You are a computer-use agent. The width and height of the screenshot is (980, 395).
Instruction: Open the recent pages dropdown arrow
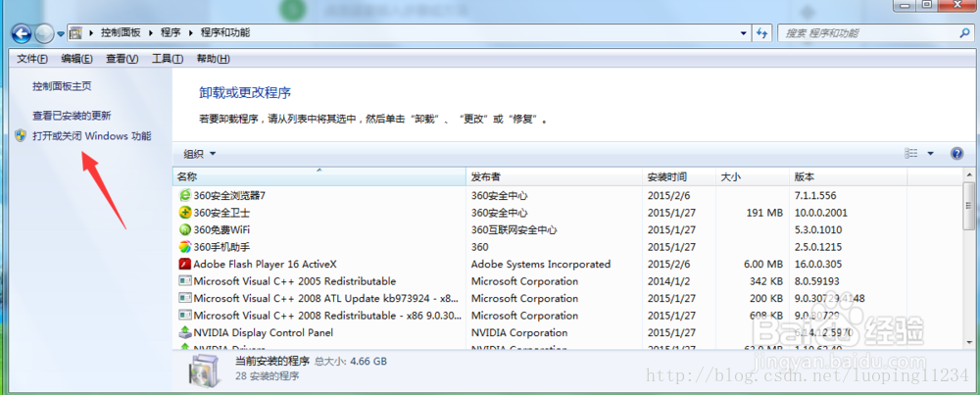click(x=61, y=33)
